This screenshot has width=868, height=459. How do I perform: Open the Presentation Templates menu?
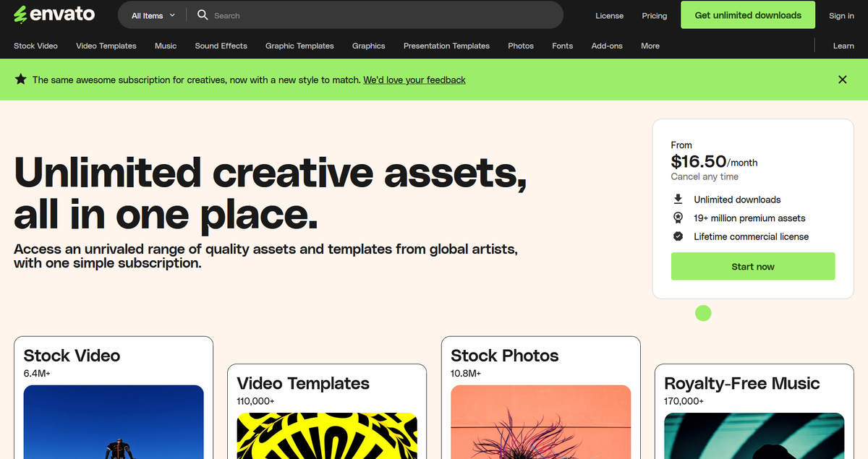(x=446, y=46)
